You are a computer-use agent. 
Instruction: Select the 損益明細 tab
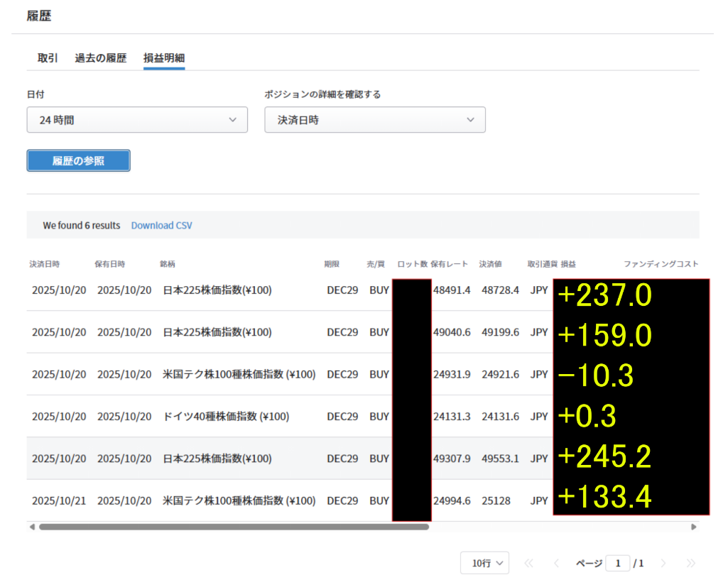click(164, 58)
